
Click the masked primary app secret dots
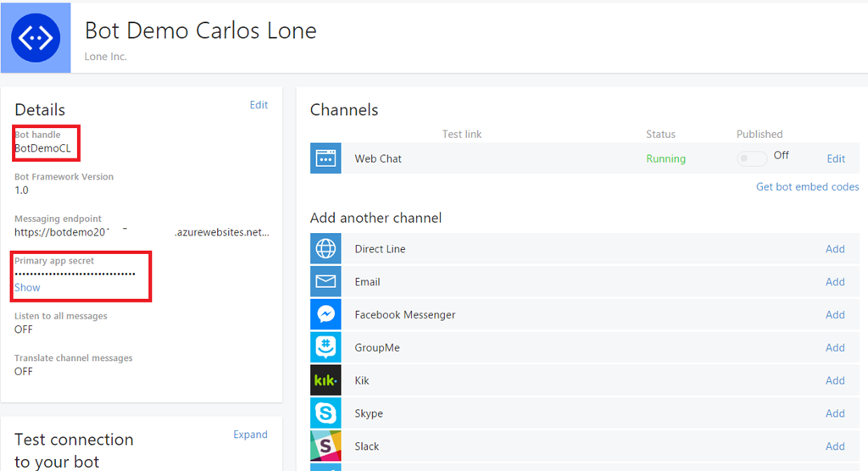coord(75,274)
